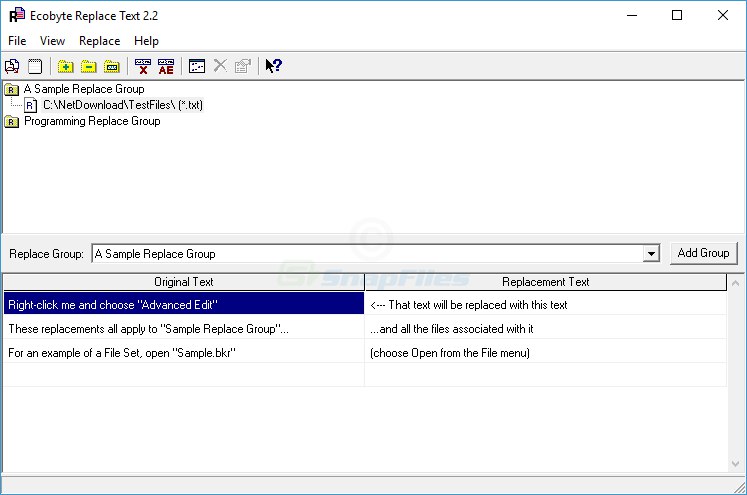Click the rename group folder icon
The width and height of the screenshot is (747, 495).
112,66
